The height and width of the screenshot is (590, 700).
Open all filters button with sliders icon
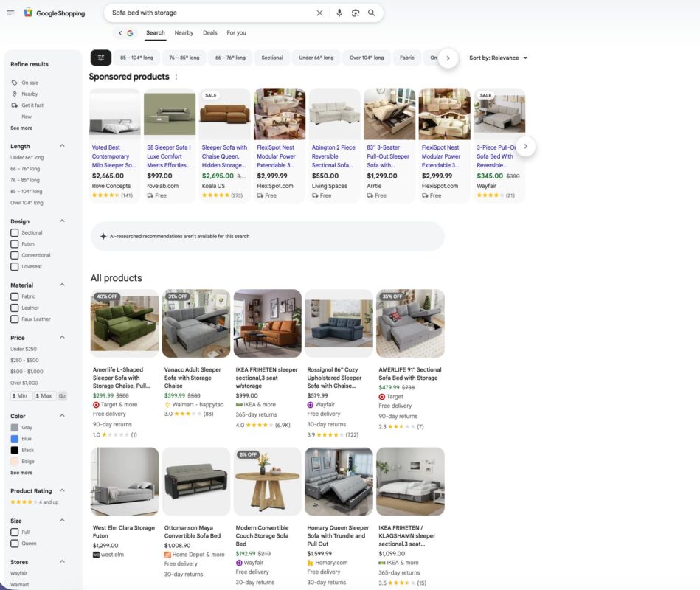click(x=101, y=58)
